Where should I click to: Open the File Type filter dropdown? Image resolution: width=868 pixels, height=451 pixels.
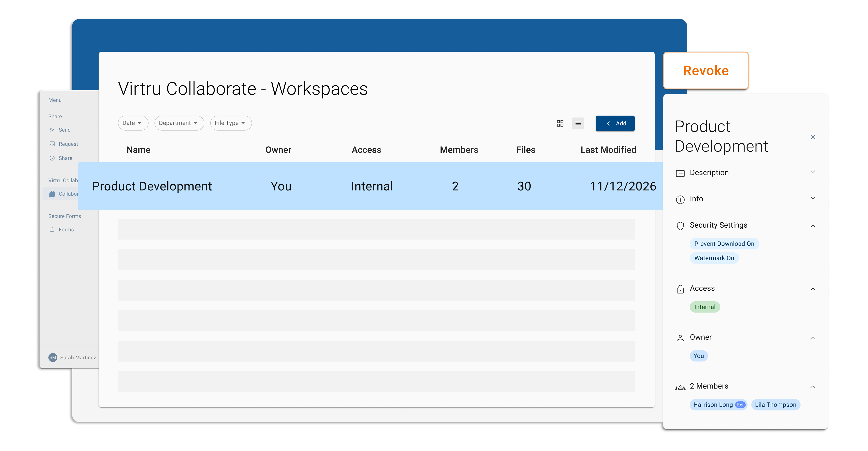pyautogui.click(x=231, y=123)
